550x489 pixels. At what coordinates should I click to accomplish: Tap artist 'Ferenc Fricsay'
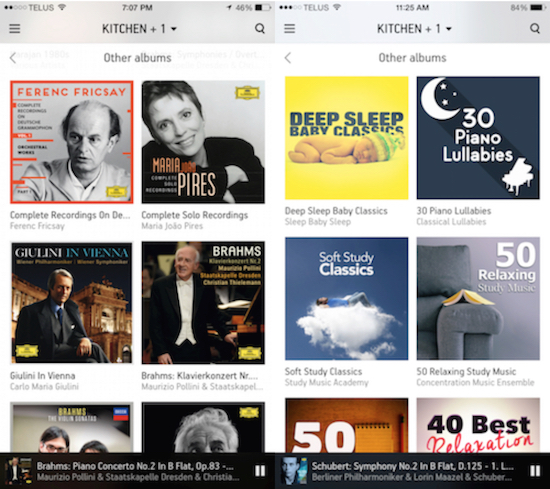click(x=37, y=226)
